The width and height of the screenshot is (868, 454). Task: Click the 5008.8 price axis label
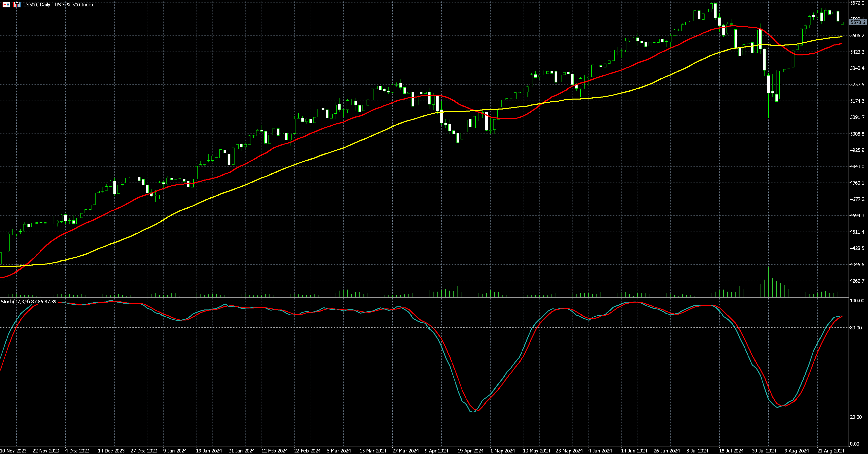[x=857, y=134]
